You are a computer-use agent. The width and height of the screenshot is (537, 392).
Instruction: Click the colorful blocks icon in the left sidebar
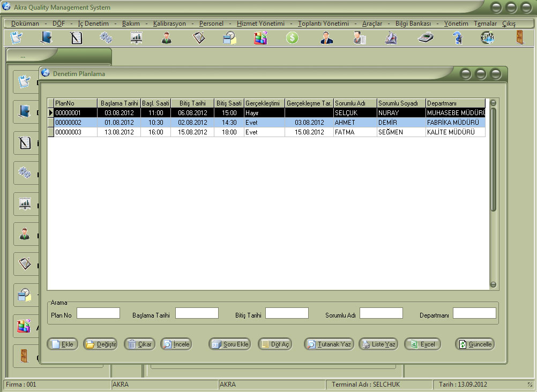coord(24,326)
